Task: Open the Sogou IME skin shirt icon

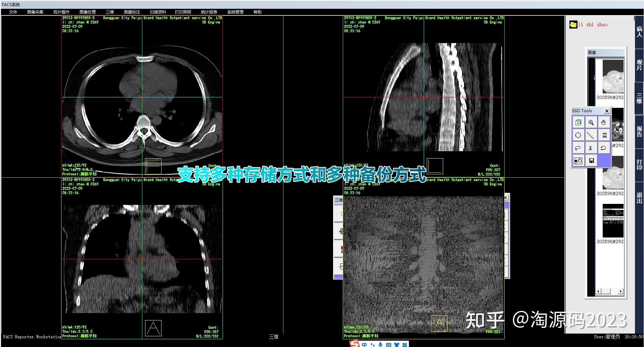Action: (x=397, y=345)
